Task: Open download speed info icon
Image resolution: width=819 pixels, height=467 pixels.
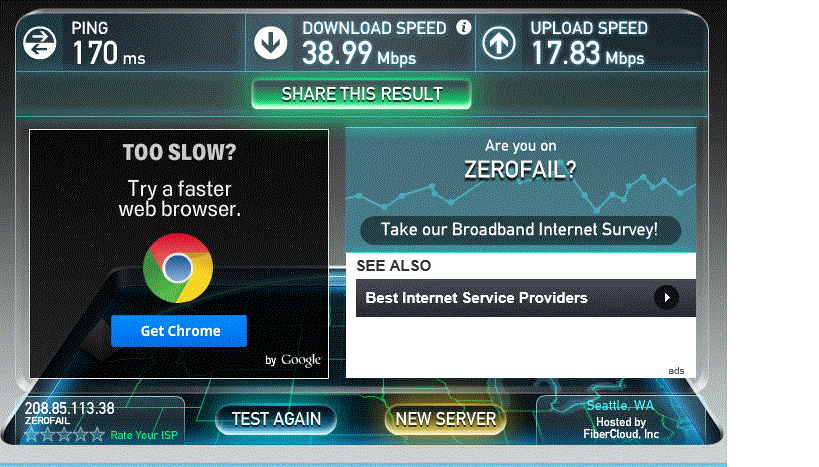Action: pos(463,27)
